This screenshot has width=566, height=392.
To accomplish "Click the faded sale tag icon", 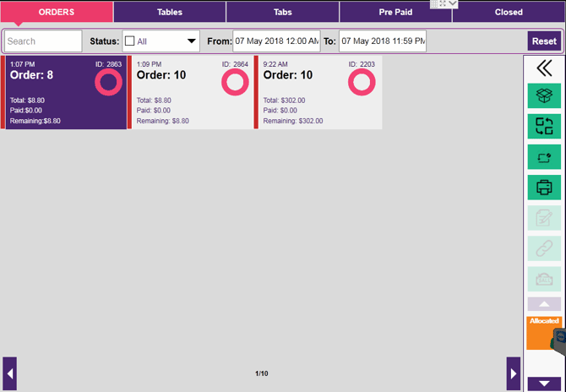I will pos(544,279).
